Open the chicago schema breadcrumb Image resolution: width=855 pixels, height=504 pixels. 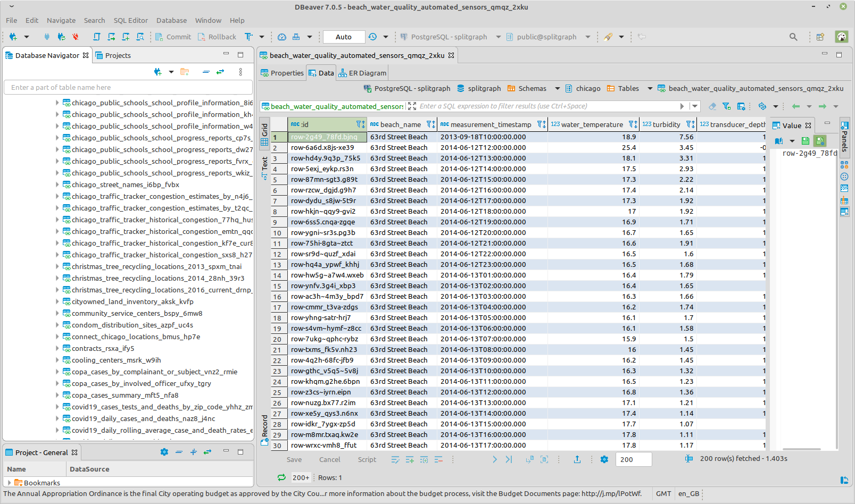583,89
